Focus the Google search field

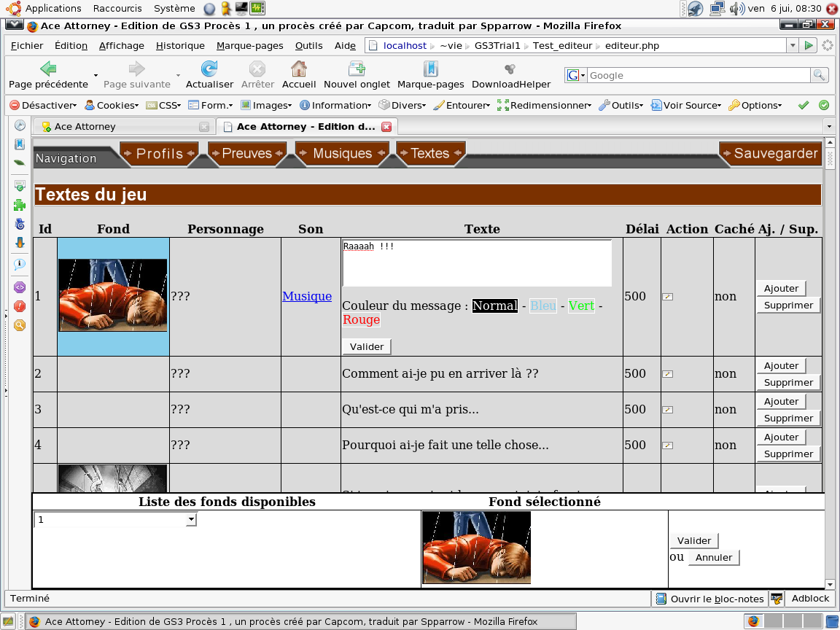click(x=699, y=76)
